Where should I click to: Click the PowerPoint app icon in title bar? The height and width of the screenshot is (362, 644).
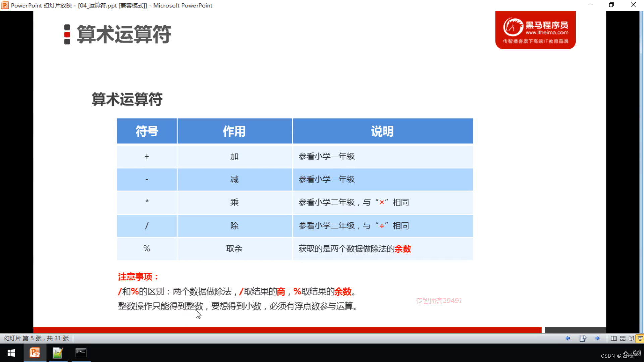pyautogui.click(x=5, y=5)
